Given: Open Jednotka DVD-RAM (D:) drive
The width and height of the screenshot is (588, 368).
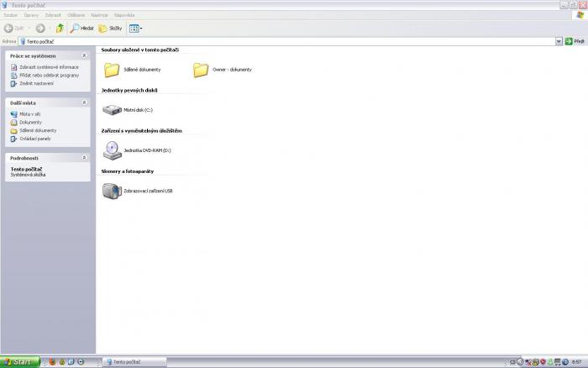Looking at the screenshot, I should point(112,150).
